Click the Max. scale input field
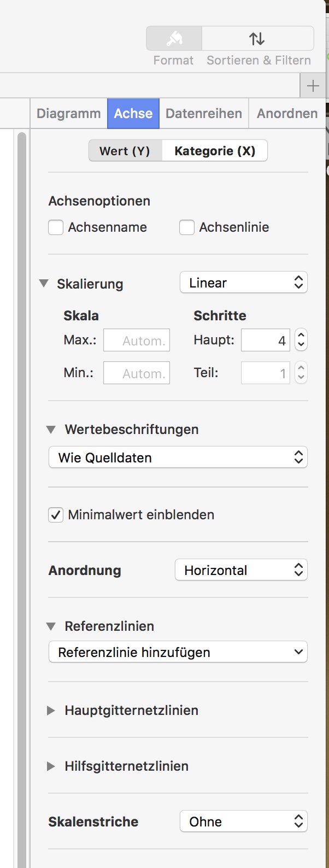This screenshot has height=868, width=329. click(137, 340)
